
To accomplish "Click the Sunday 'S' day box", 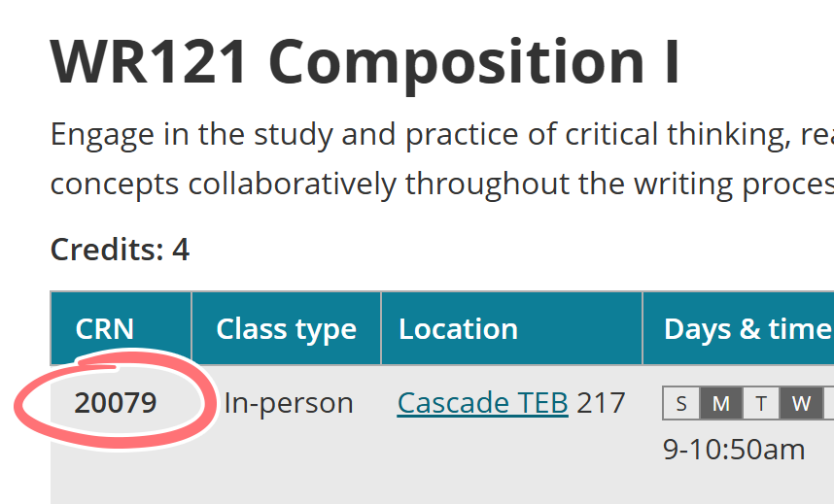I will [x=681, y=404].
